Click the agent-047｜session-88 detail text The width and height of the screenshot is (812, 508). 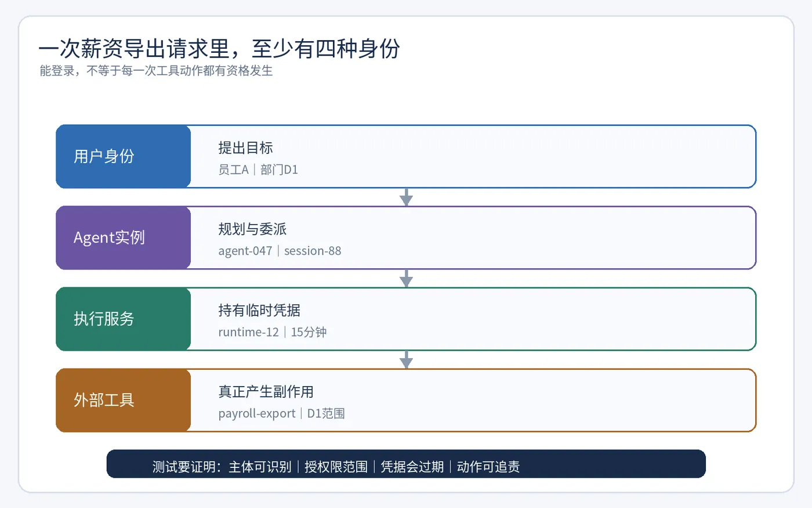click(x=280, y=251)
